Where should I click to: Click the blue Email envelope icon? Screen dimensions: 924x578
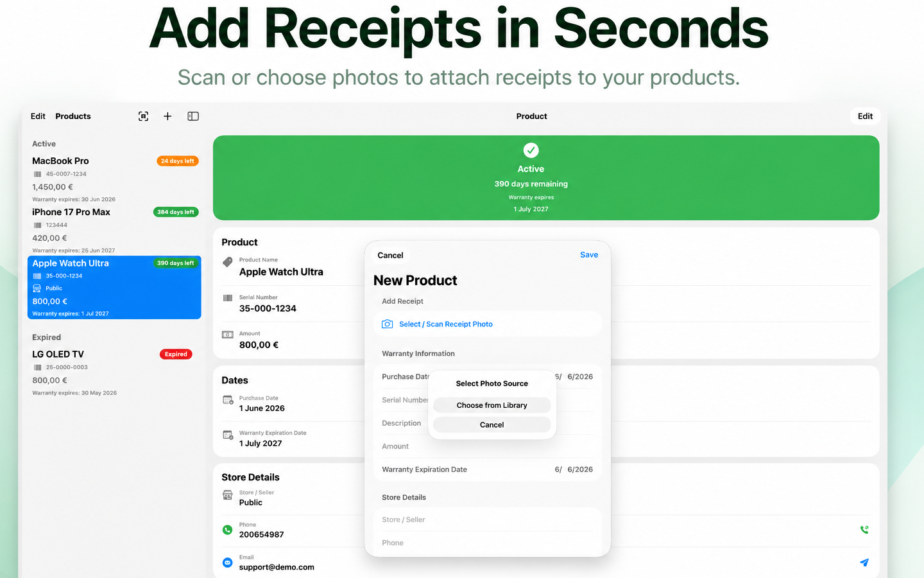(227, 563)
